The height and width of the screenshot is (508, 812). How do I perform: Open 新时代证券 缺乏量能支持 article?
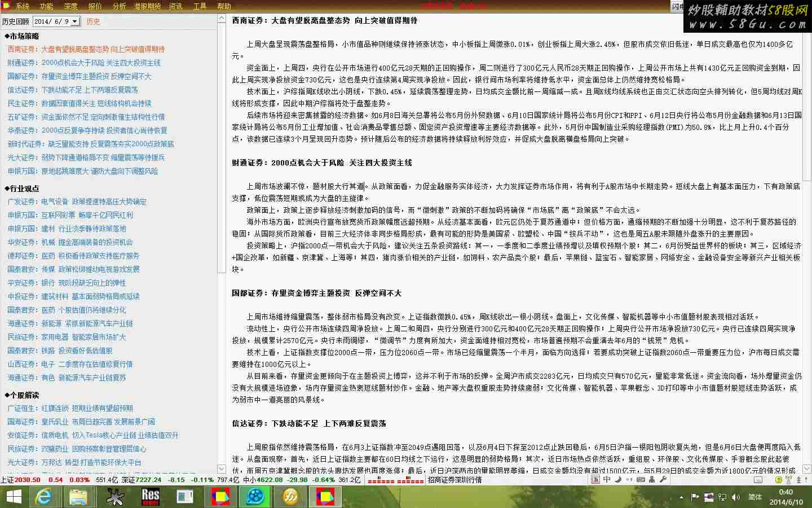[91, 144]
